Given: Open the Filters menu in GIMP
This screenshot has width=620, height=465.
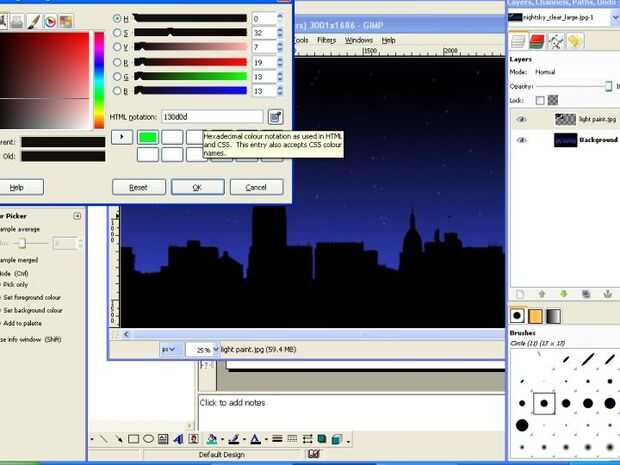Looking at the screenshot, I should tap(326, 40).
